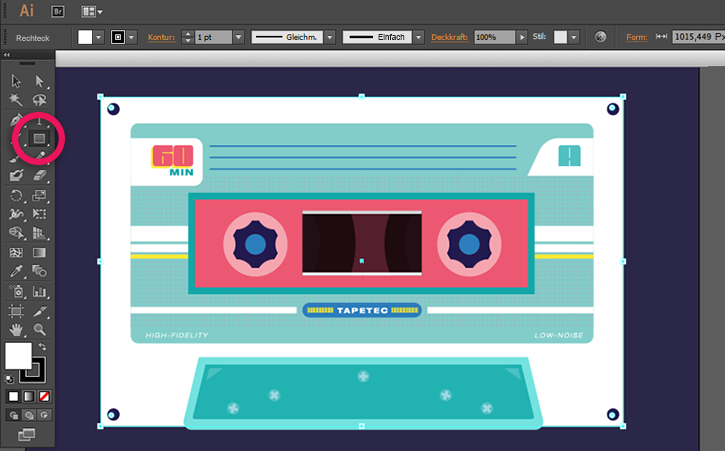Click the Recolor Artwork wheel icon
The height and width of the screenshot is (451, 725).
(x=600, y=37)
